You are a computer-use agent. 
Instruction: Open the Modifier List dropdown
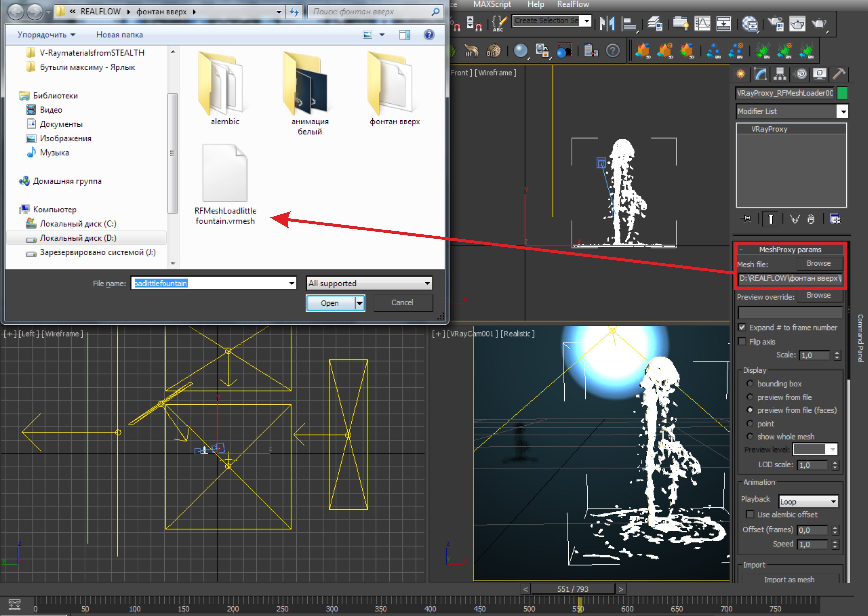(843, 112)
